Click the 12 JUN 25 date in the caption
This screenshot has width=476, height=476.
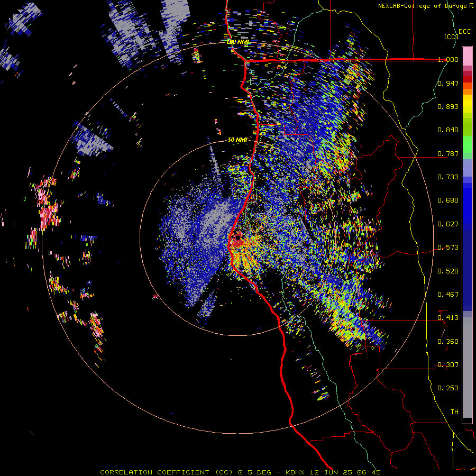click(331, 472)
